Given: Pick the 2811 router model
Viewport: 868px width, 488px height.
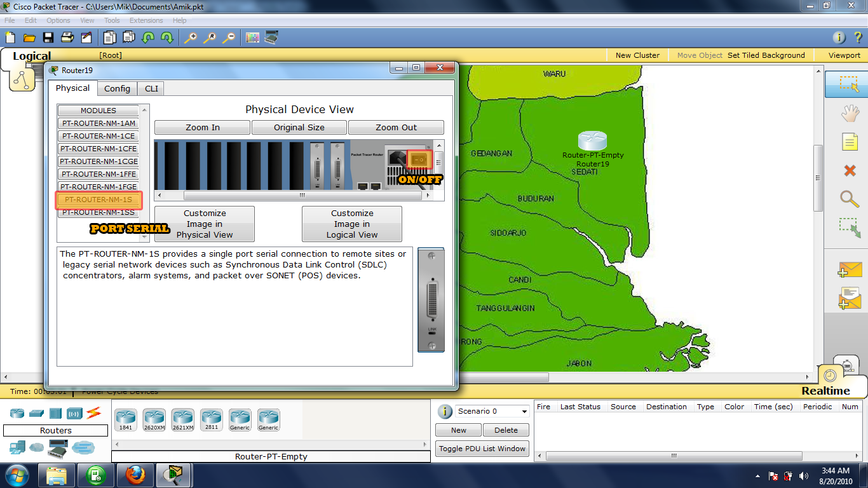Looking at the screenshot, I should click(211, 421).
